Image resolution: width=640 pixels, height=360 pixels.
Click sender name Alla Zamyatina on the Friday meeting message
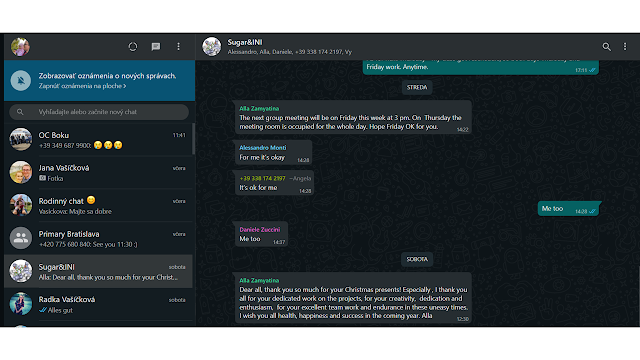[x=259, y=109]
